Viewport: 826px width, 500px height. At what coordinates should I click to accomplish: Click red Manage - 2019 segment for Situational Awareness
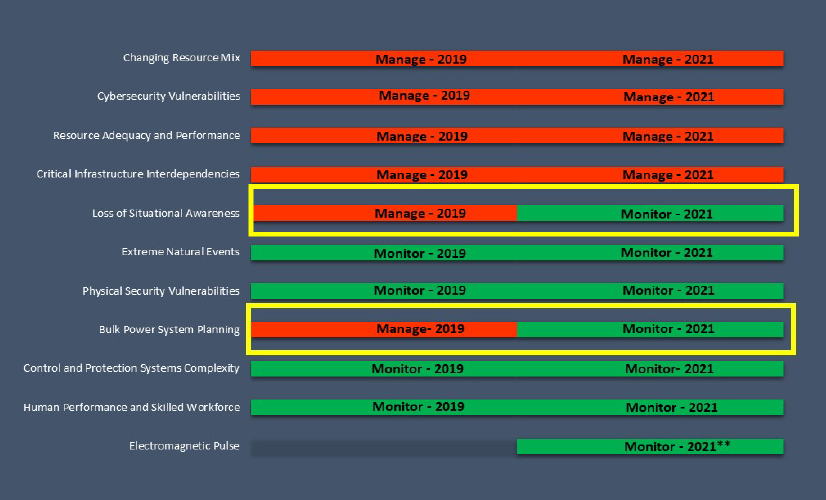pos(385,213)
